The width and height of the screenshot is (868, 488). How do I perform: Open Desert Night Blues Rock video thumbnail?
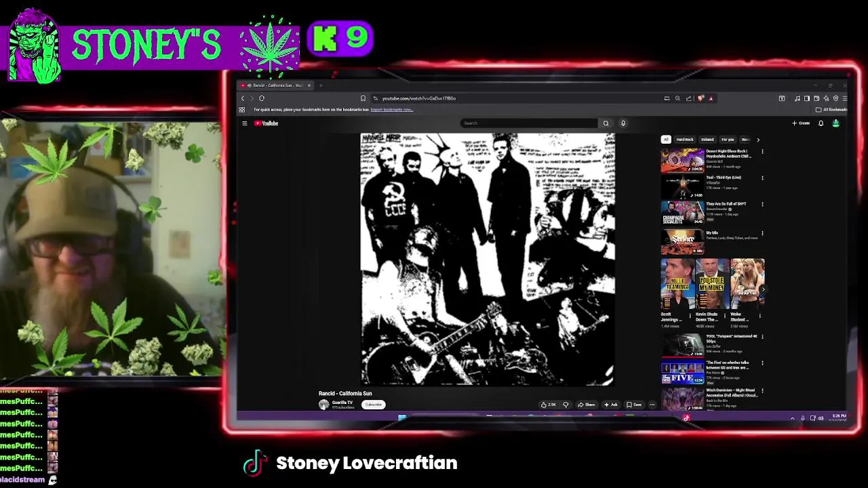point(682,161)
